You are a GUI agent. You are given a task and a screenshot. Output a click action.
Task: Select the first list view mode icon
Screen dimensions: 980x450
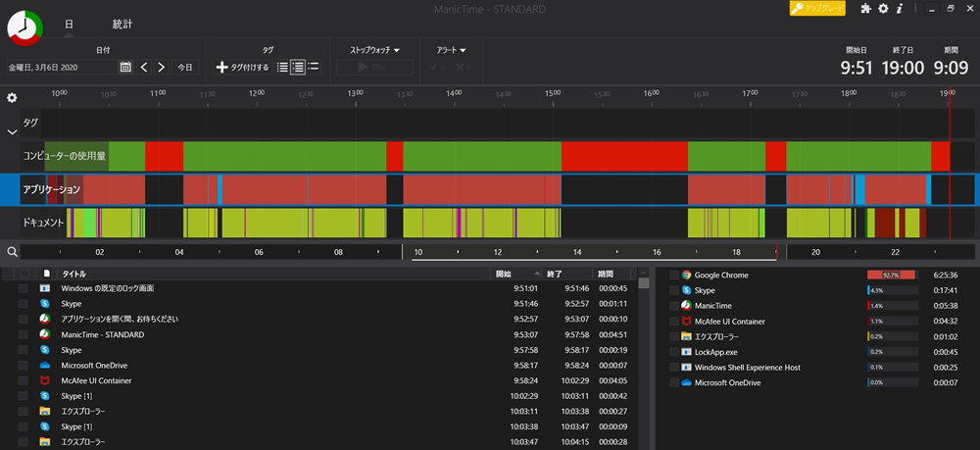[282, 67]
